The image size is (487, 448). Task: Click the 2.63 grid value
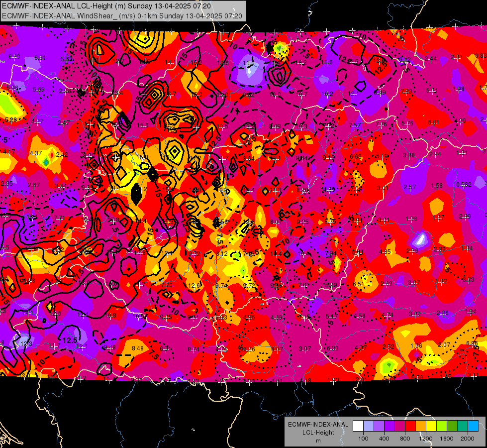386,284
